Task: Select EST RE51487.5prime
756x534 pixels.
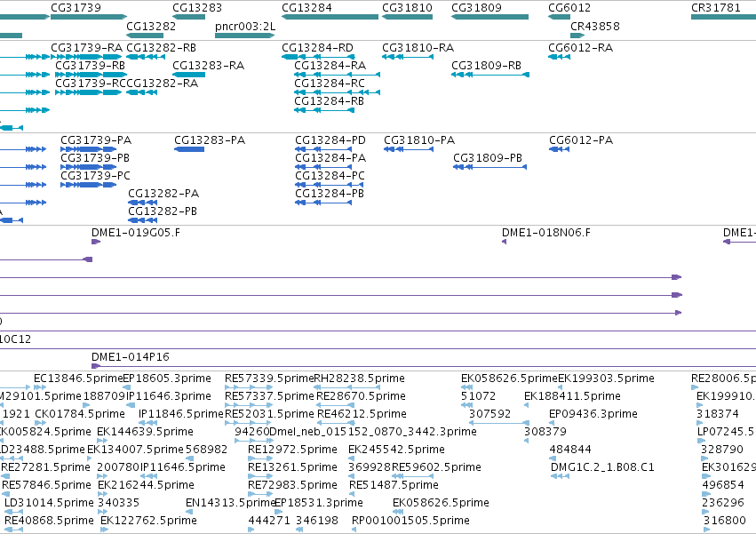Action: click(x=394, y=486)
